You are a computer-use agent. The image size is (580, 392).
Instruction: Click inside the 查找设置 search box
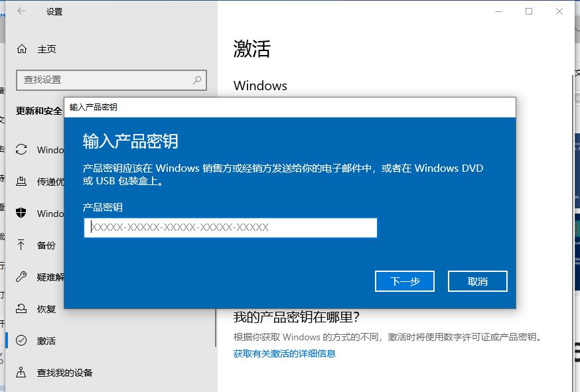[111, 80]
